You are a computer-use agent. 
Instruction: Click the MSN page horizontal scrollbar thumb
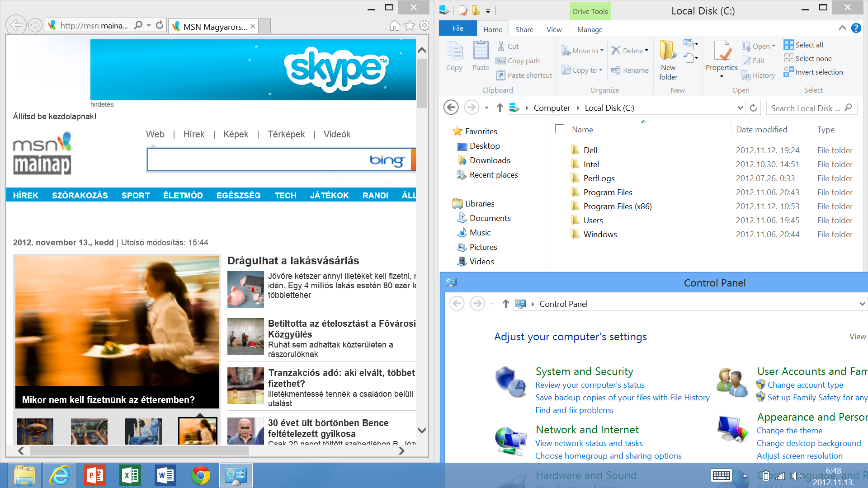click(139, 450)
